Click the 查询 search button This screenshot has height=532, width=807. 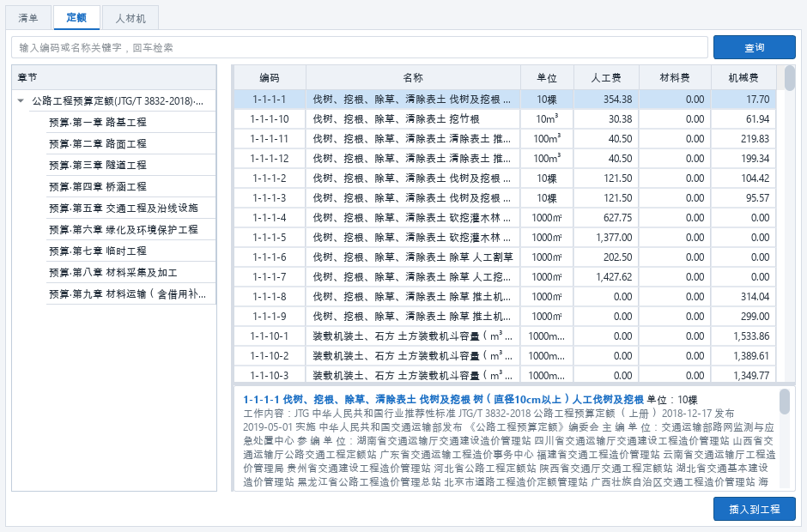click(x=755, y=47)
